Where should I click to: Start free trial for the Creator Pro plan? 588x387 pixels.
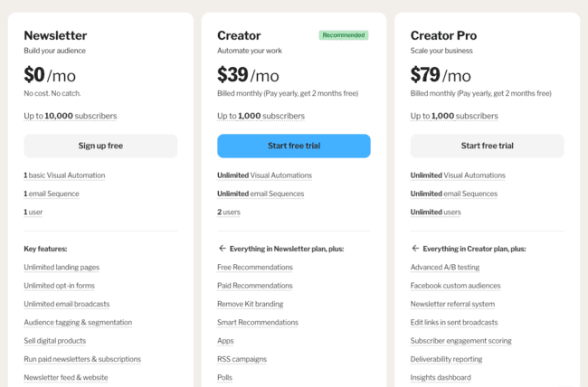[487, 146]
